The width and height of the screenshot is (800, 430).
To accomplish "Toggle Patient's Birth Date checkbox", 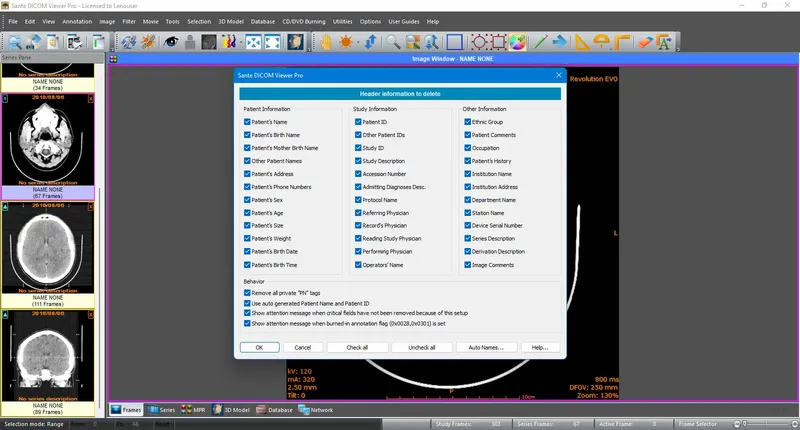I will coord(247,251).
